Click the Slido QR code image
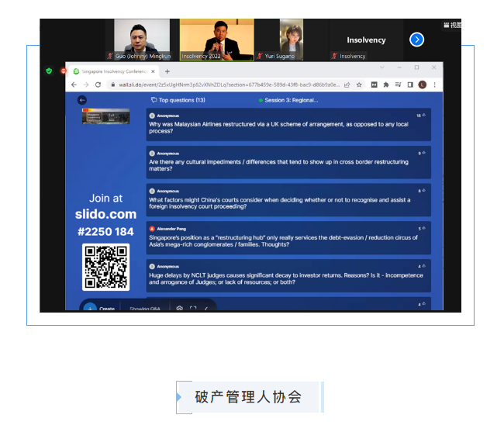The image size is (504, 432). [105, 267]
